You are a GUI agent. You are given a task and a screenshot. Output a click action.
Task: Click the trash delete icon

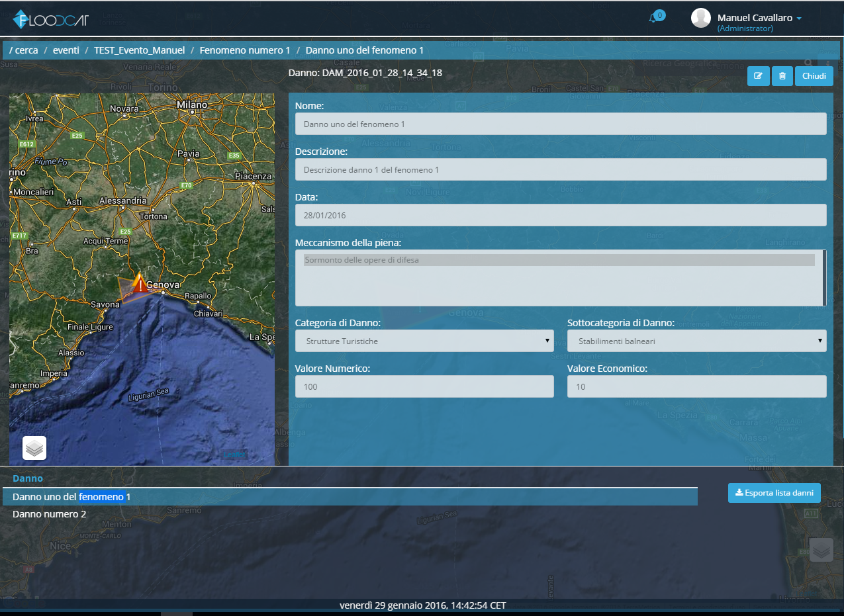782,76
